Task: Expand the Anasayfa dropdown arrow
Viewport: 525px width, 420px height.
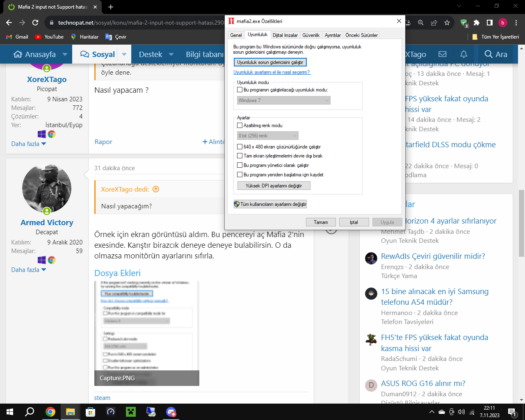Action: click(x=65, y=54)
